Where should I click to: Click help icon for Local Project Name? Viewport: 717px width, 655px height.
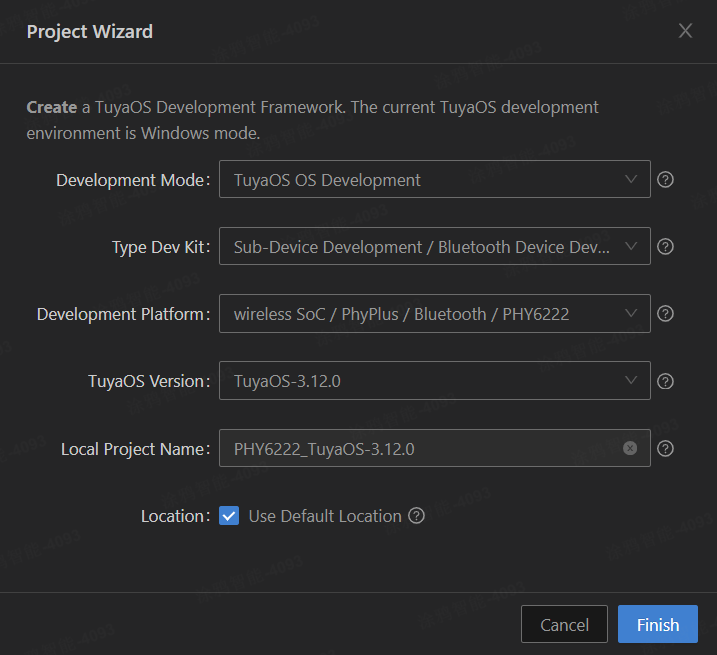pyautogui.click(x=665, y=448)
